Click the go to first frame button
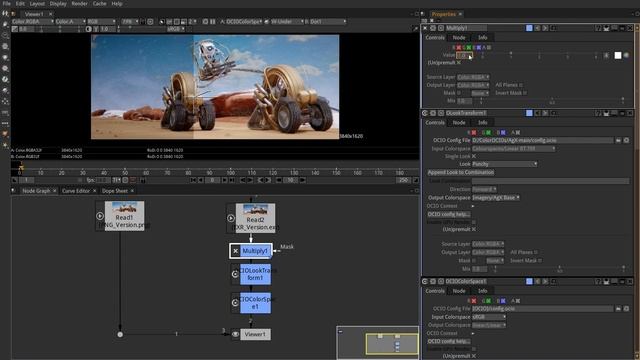This screenshot has width=640, height=360. coord(193,180)
